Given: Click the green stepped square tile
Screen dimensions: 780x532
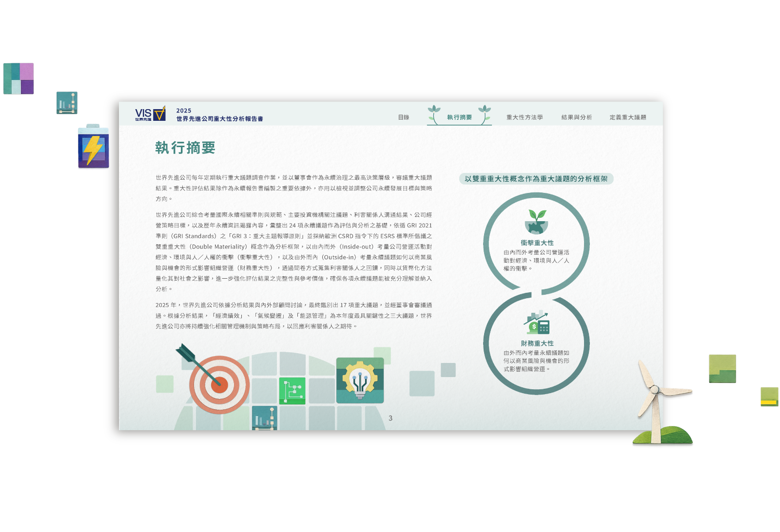Looking at the screenshot, I should pyautogui.click(x=722, y=369).
